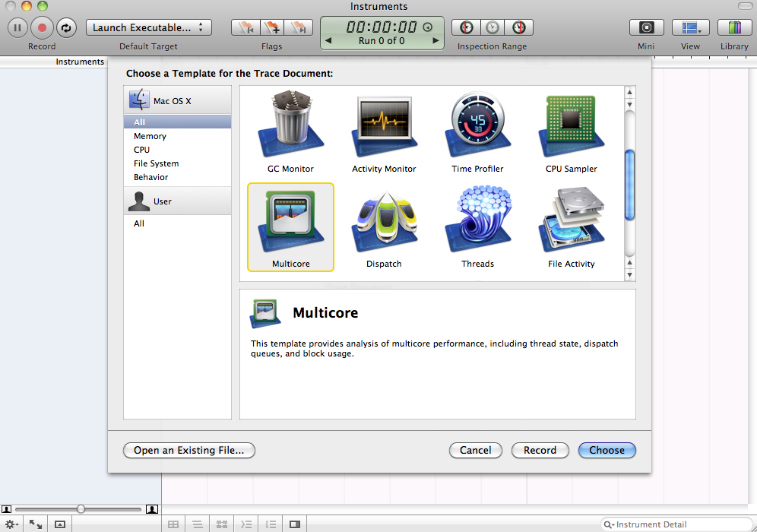Select Memory category in sidebar
This screenshot has height=532, width=757.
[x=150, y=136]
